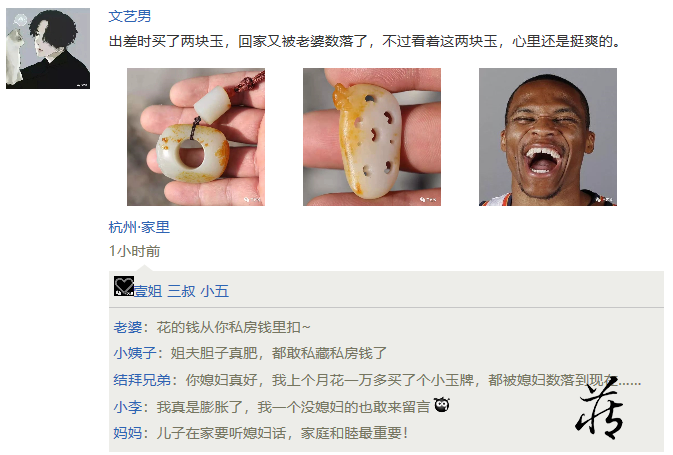673x455 pixels.
Task: Open commenter 老婆's profile
Action: (x=127, y=328)
